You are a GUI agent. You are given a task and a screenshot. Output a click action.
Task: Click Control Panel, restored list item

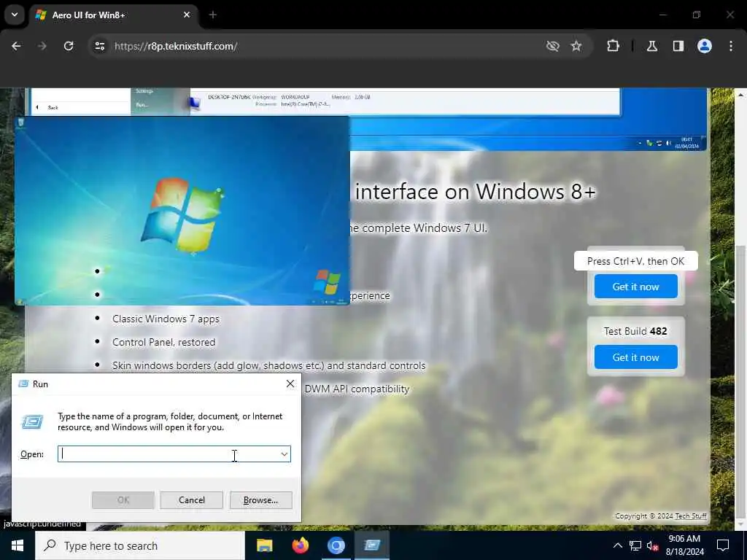164,343
